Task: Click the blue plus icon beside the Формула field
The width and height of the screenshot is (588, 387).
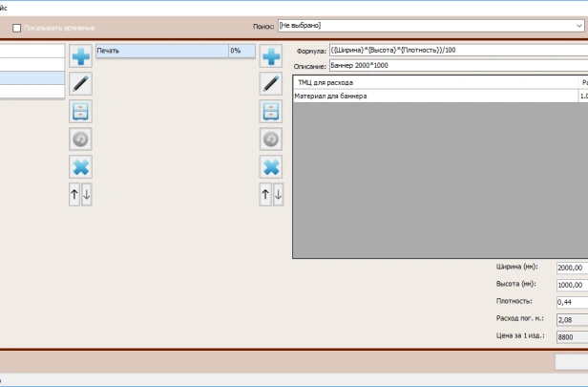Action: pyautogui.click(x=272, y=56)
